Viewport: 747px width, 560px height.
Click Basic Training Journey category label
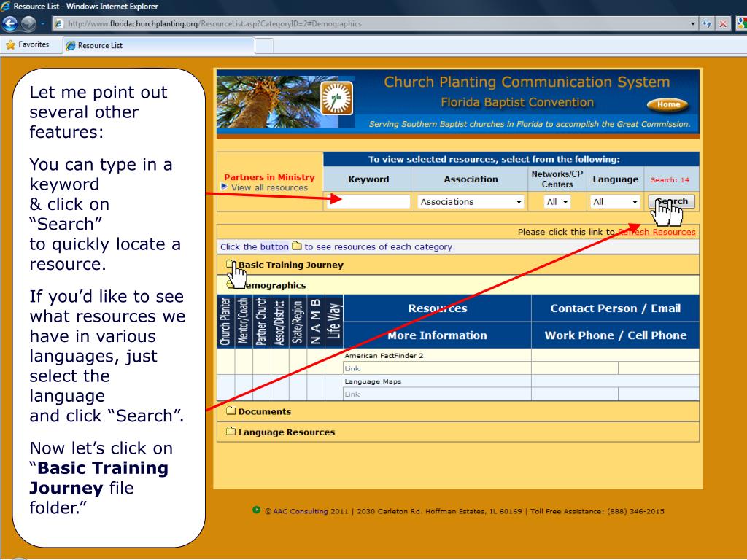click(290, 265)
